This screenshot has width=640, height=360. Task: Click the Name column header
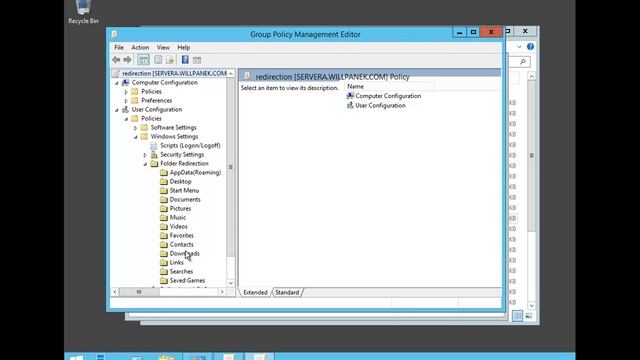click(390, 87)
